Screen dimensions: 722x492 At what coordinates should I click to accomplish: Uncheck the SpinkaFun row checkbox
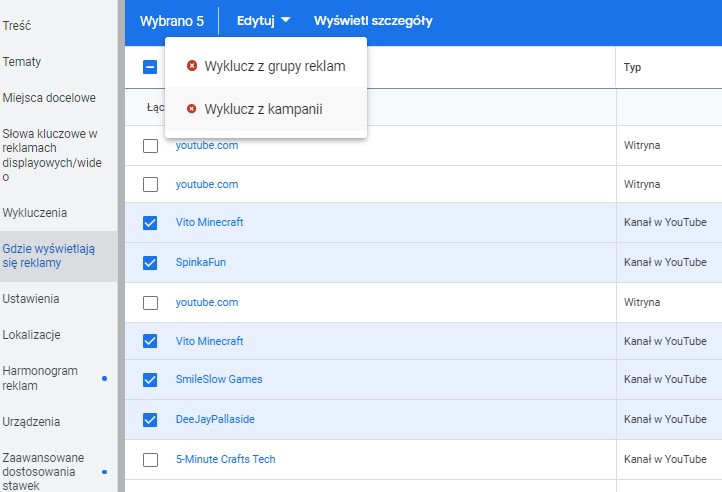[150, 263]
